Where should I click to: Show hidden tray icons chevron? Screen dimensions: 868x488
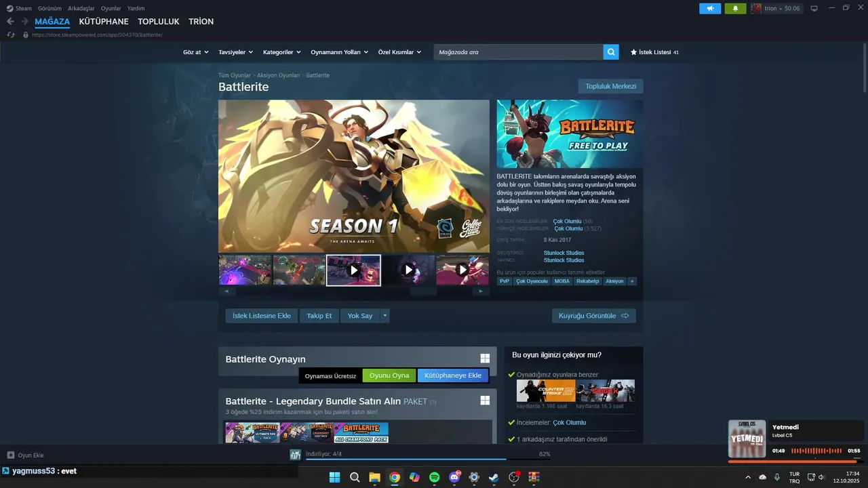point(748,477)
